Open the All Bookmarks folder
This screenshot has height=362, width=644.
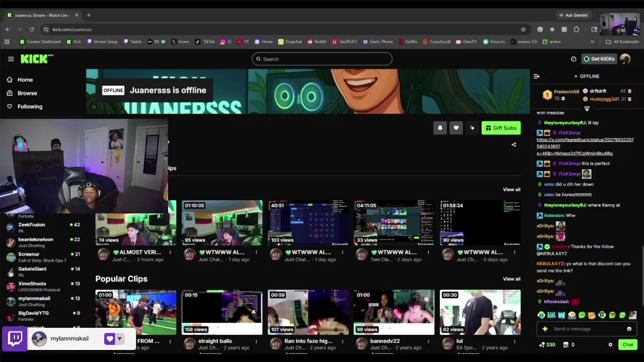tap(622, 42)
